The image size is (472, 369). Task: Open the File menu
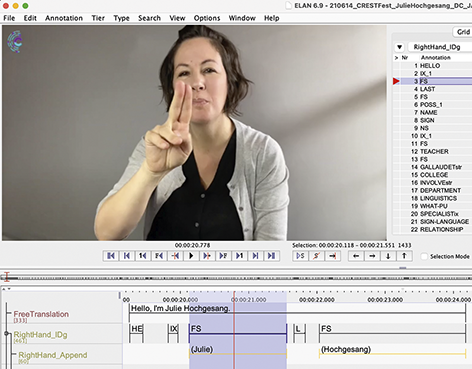tap(9, 18)
